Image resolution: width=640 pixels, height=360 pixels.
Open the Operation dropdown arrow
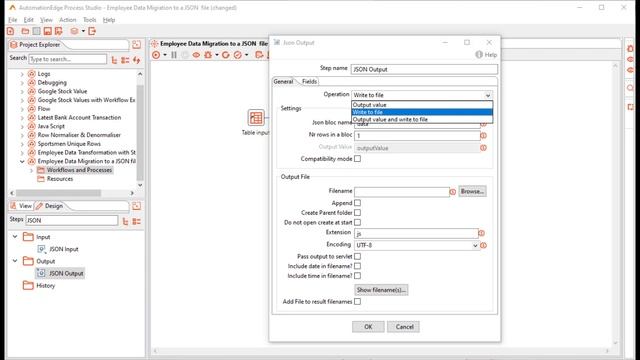[488, 95]
